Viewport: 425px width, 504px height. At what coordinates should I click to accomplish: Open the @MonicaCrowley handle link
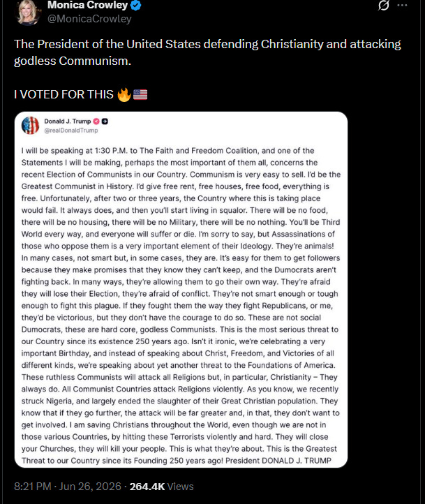point(89,19)
